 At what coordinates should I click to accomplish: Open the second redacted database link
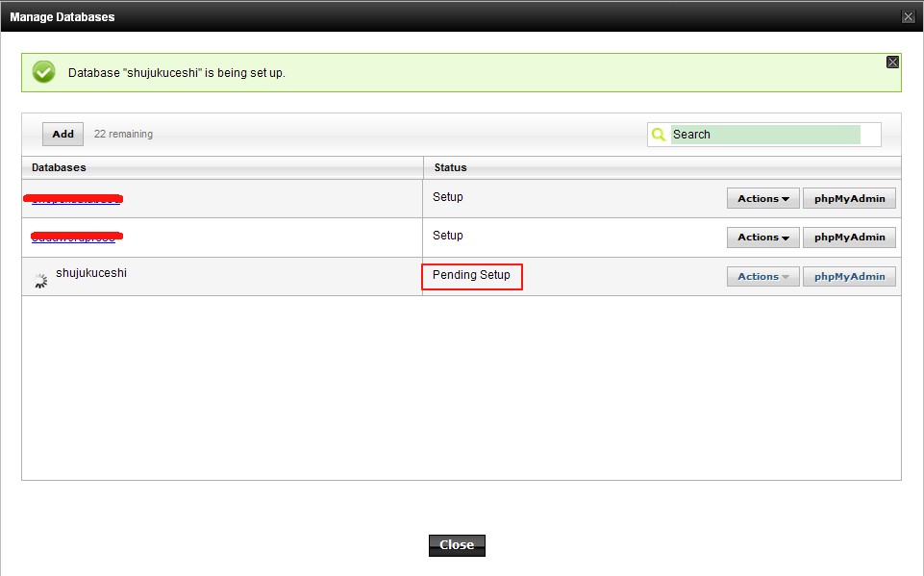coord(77,237)
